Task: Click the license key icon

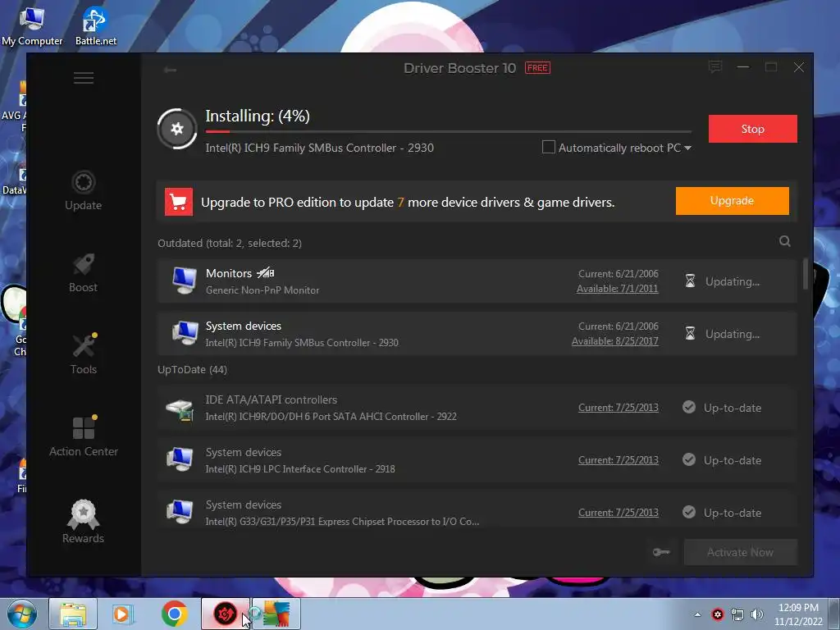Action: (x=661, y=552)
